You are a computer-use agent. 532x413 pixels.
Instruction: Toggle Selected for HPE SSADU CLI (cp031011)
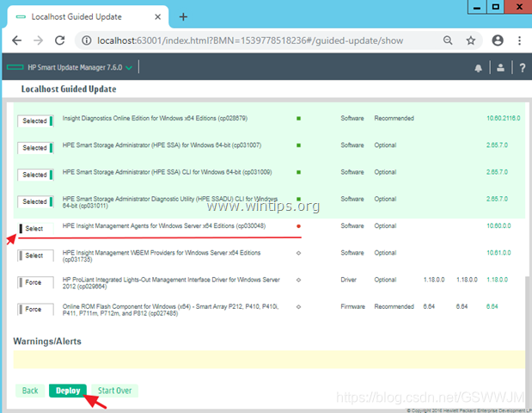(35, 201)
